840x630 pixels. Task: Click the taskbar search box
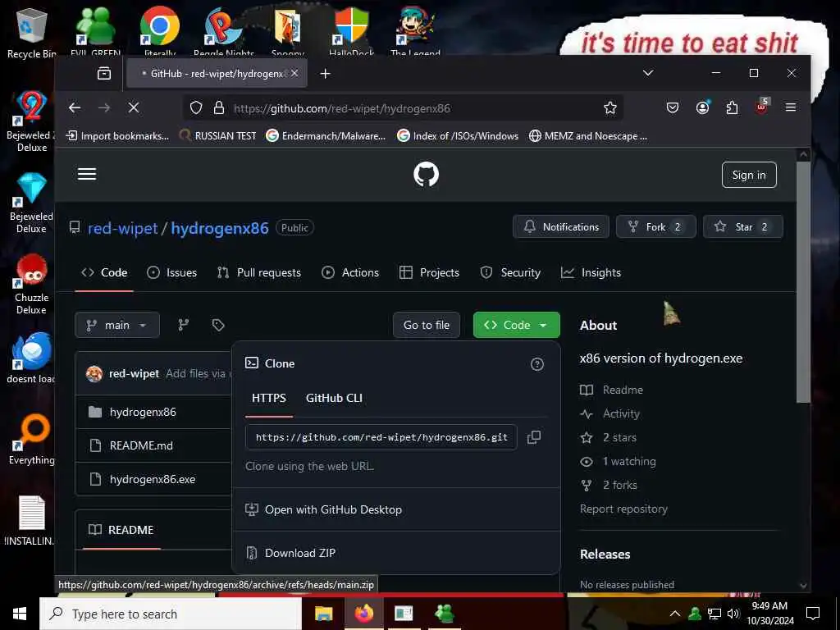point(171,614)
